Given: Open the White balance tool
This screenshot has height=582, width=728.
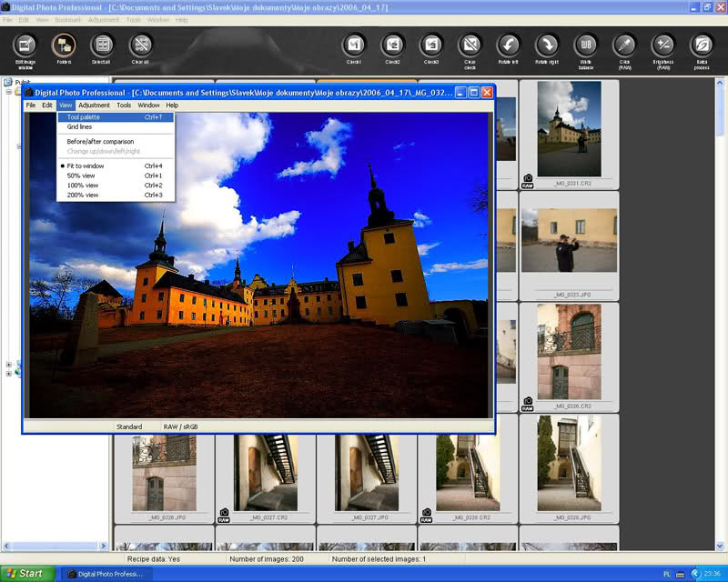Looking at the screenshot, I should (x=586, y=45).
